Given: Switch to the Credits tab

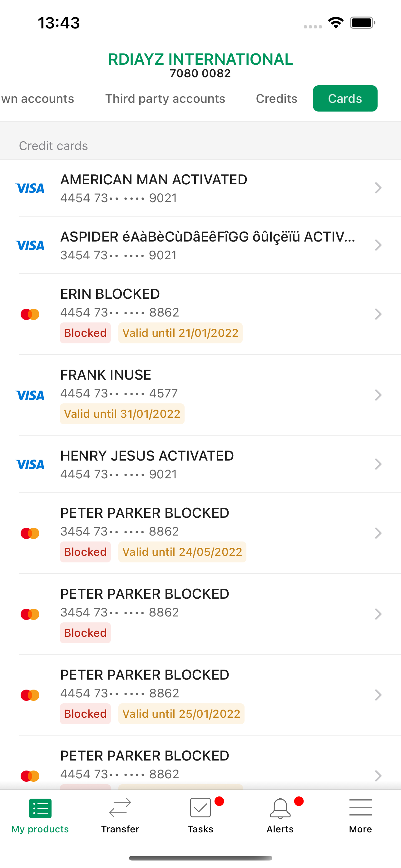Looking at the screenshot, I should 276,98.
